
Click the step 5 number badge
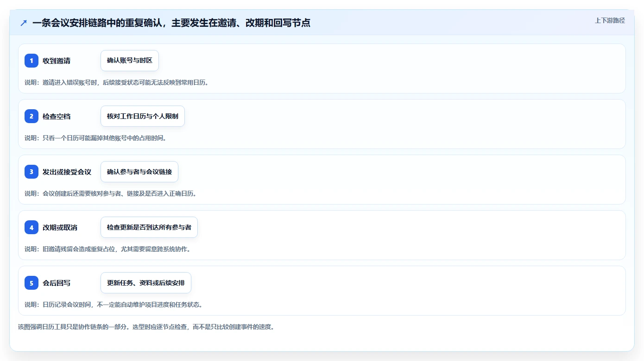(32, 283)
